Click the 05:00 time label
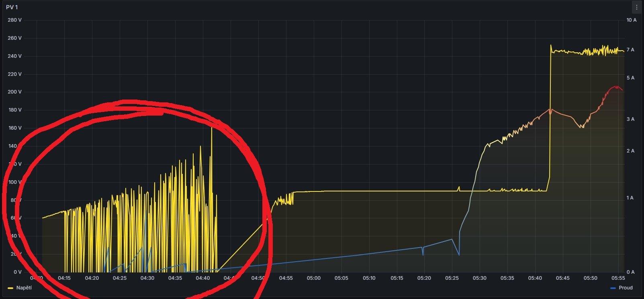Image resolution: width=644 pixels, height=299 pixels. (x=314, y=278)
